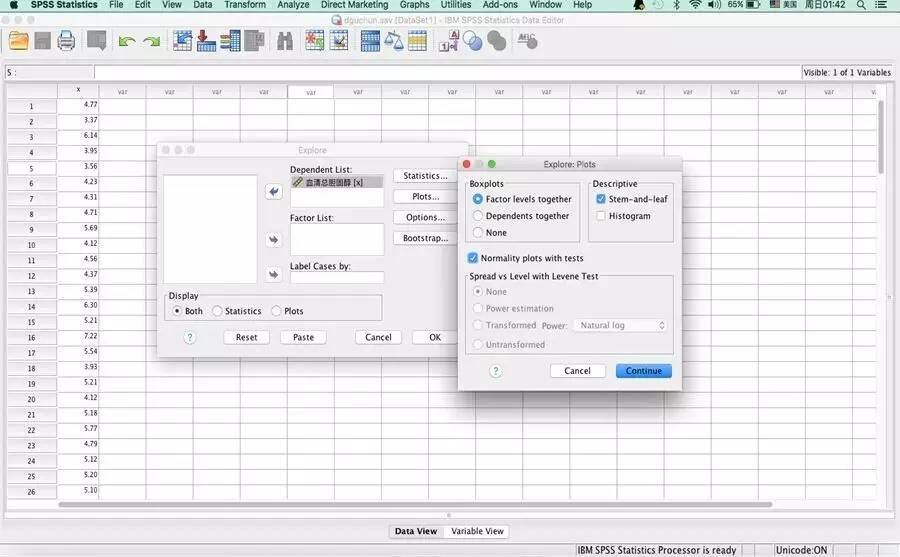Open the Split File toolbar icon

pos(370,41)
